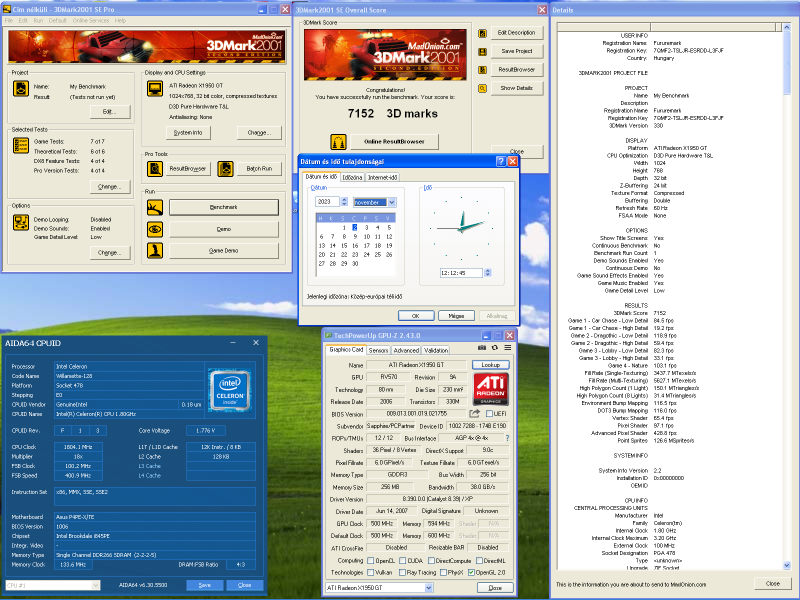Toggle the CUDA checkbox

(403, 561)
